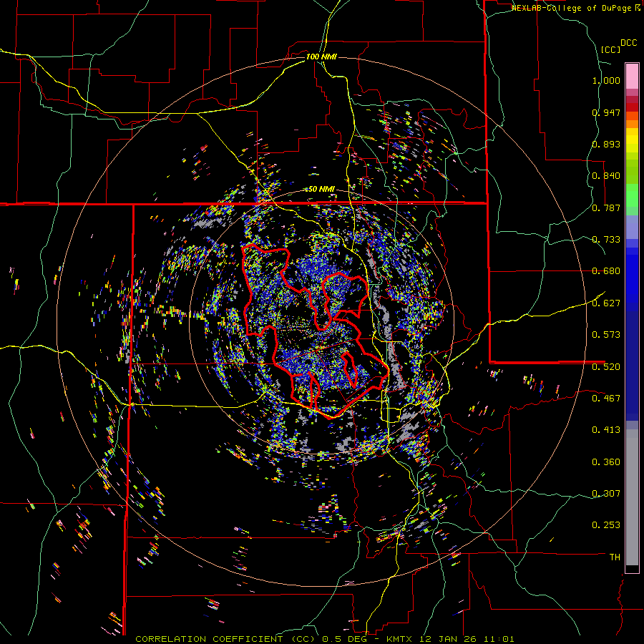Pick the pink segment of the color bar
Screen dimensions: 644x644
click(632, 77)
